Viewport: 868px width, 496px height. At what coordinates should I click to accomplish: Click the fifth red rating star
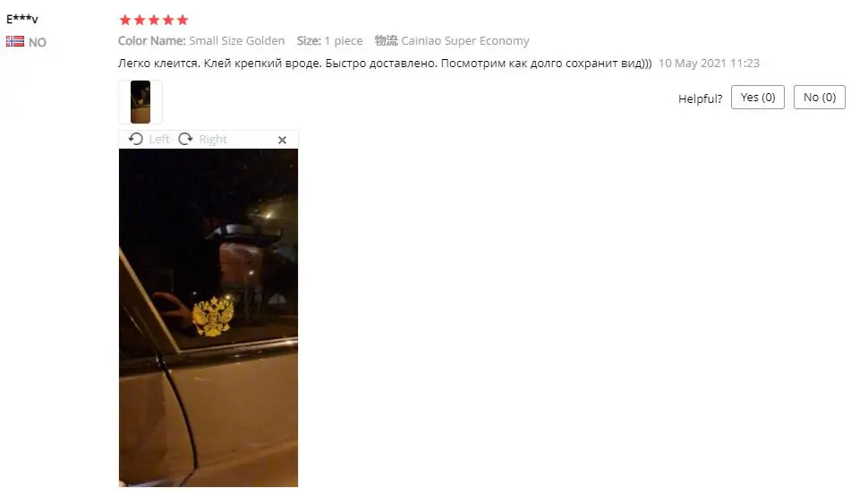click(183, 21)
